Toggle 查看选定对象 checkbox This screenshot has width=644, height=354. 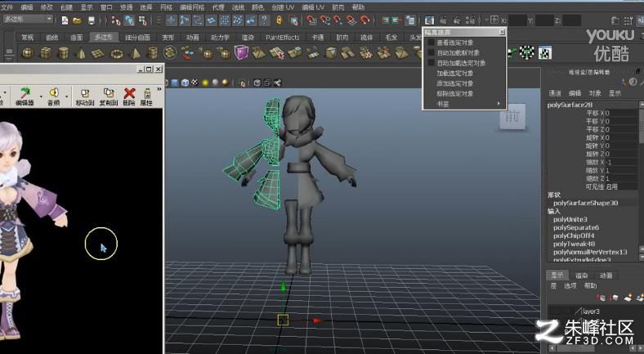431,43
